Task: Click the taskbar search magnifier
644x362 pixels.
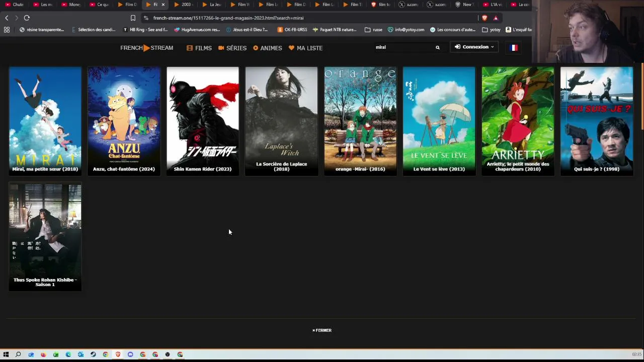Action: [18, 354]
